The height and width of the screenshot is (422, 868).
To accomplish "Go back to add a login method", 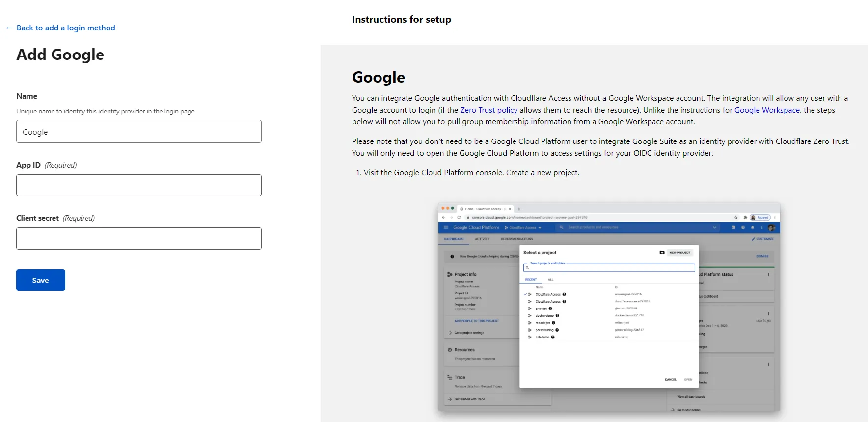I will pos(60,28).
